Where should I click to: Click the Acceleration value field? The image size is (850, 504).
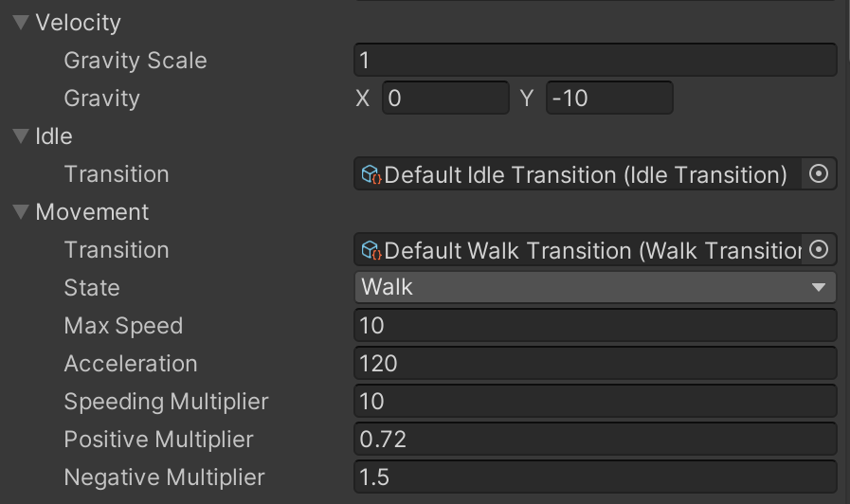[595, 363]
